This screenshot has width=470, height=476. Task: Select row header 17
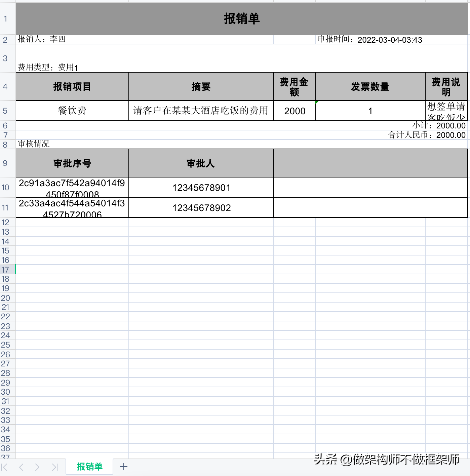click(8, 270)
